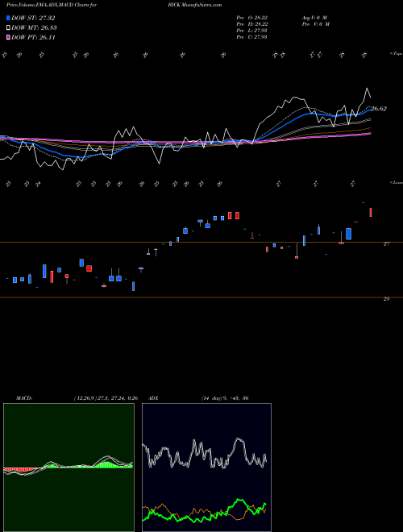Click the 'Pre O: 28.22' value
403x532 pixels.
tap(251, 18)
